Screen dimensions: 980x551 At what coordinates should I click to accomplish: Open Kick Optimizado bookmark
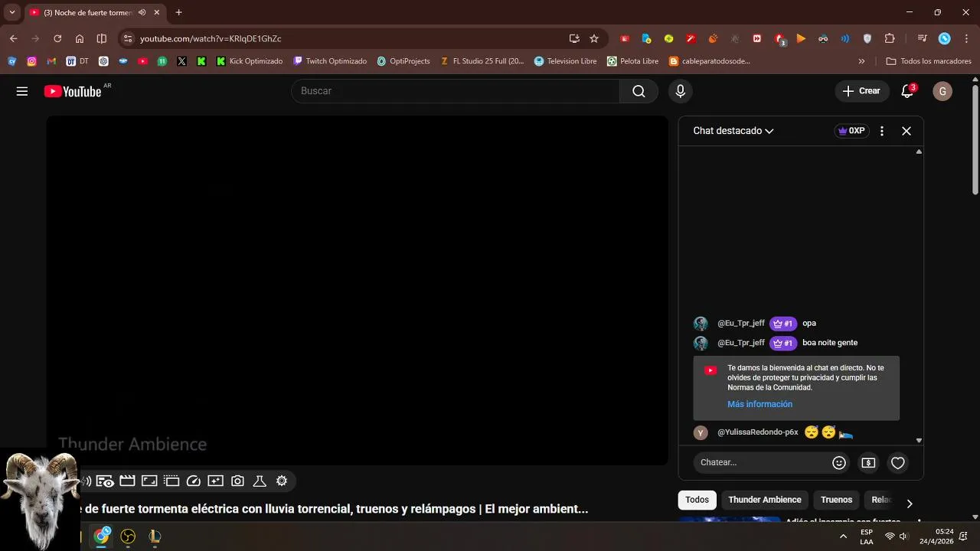tap(250, 61)
